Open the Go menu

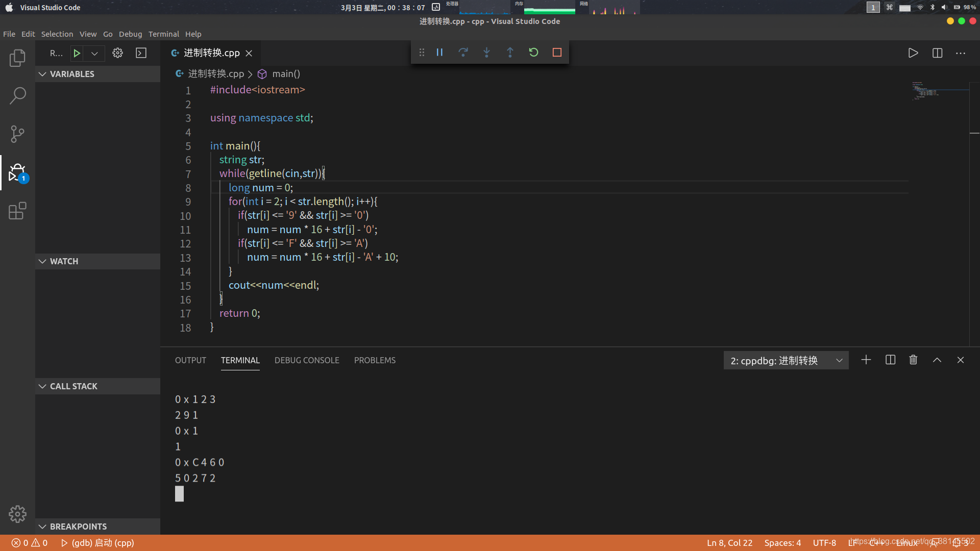[108, 34]
